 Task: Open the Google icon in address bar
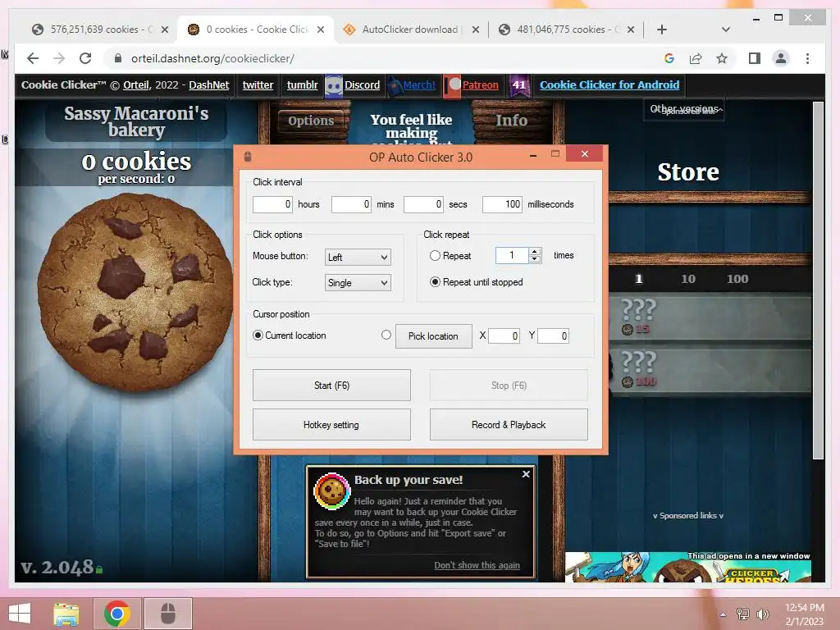coord(669,58)
